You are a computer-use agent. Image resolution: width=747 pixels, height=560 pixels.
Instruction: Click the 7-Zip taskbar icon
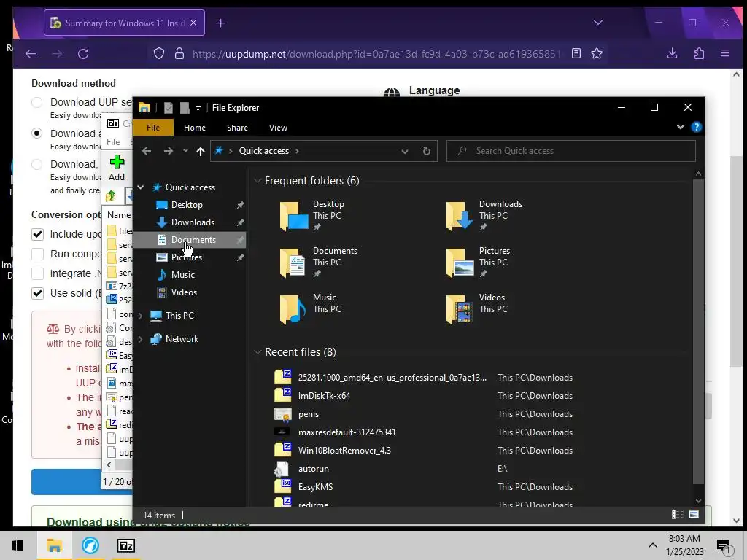coord(125,545)
